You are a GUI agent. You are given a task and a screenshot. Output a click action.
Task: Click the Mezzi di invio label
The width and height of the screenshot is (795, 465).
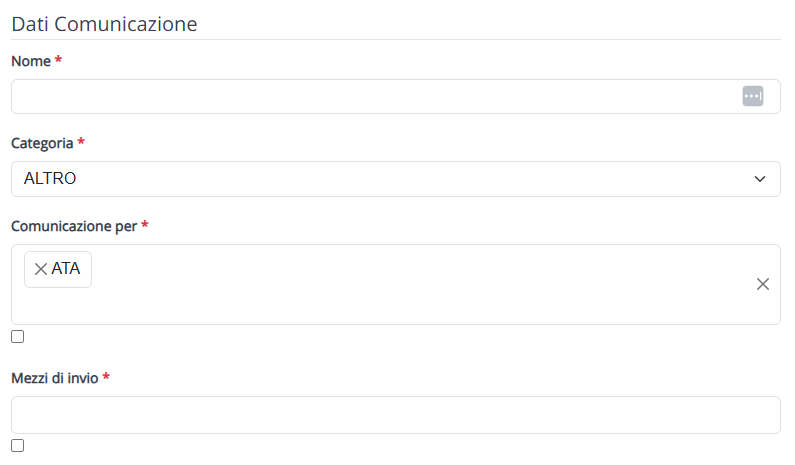(55, 378)
